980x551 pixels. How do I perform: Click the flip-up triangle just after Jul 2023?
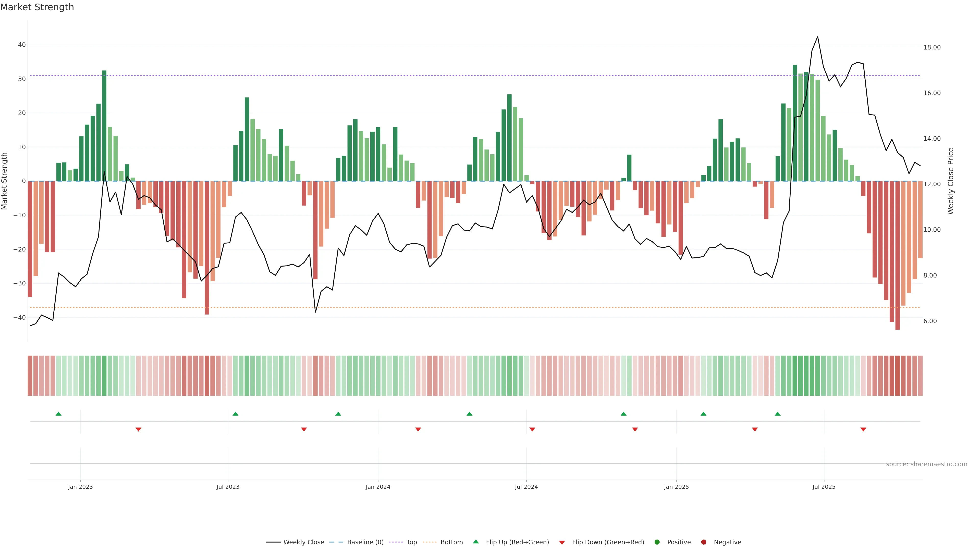(236, 414)
